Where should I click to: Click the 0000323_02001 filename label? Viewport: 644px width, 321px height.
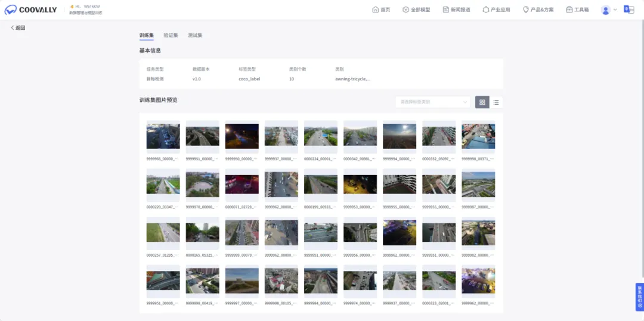[439, 303]
